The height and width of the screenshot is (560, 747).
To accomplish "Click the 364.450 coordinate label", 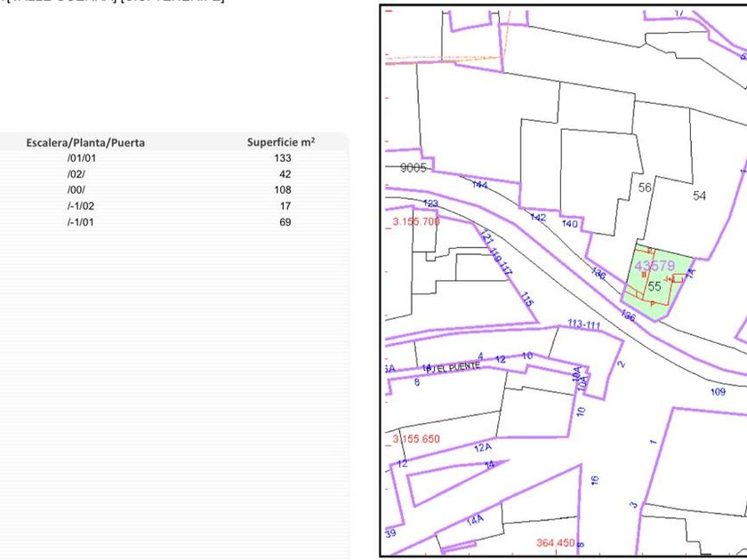I will coord(556,543).
